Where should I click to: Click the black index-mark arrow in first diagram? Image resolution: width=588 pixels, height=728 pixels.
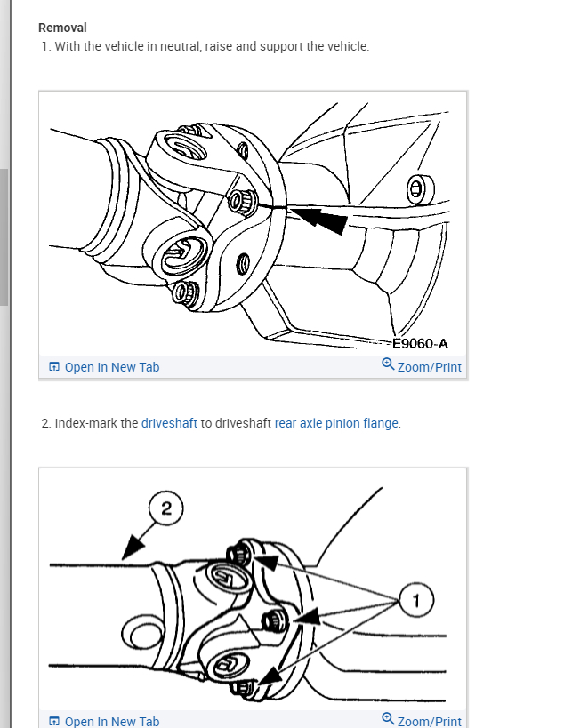point(318,220)
